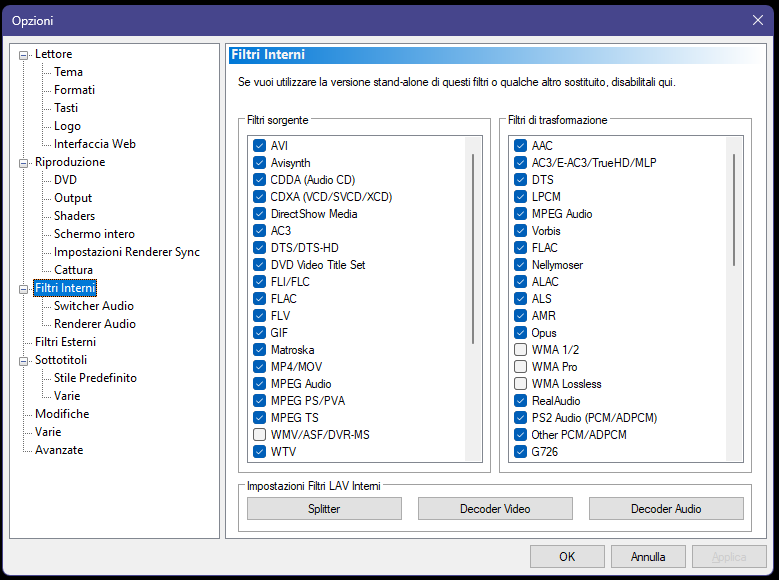
Task: Uncheck PS2 Audio (PCM/ADPCM) filter
Action: point(520,417)
